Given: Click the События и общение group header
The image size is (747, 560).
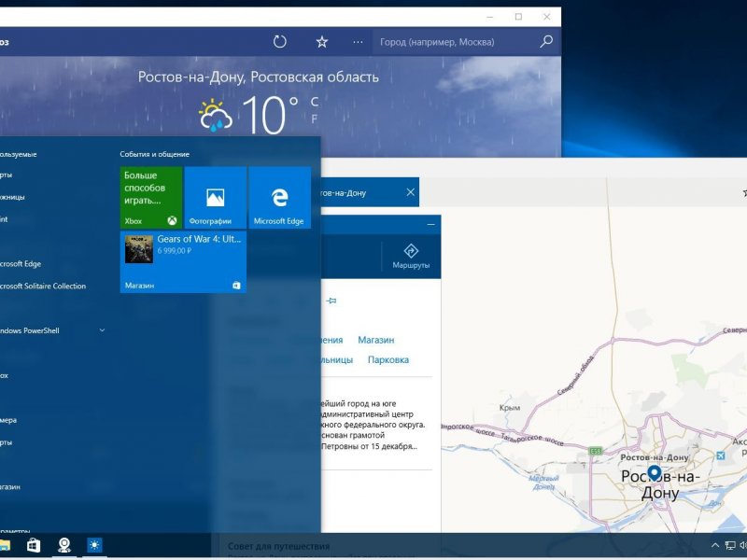Looking at the screenshot, I should pyautogui.click(x=154, y=154).
